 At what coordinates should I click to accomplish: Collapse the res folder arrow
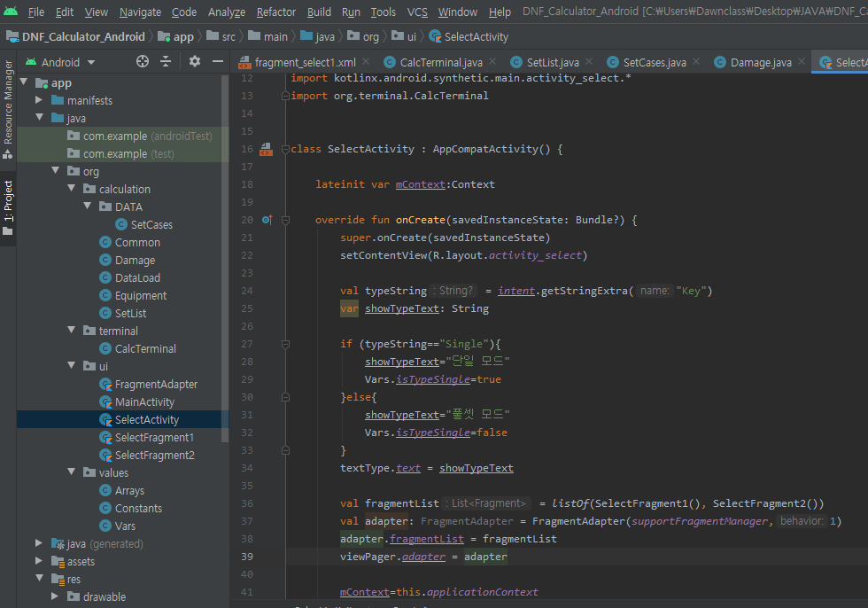(39, 578)
